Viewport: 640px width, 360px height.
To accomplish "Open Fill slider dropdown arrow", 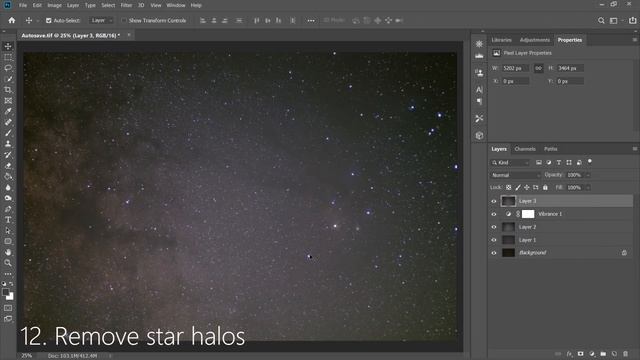I will [x=588, y=188].
